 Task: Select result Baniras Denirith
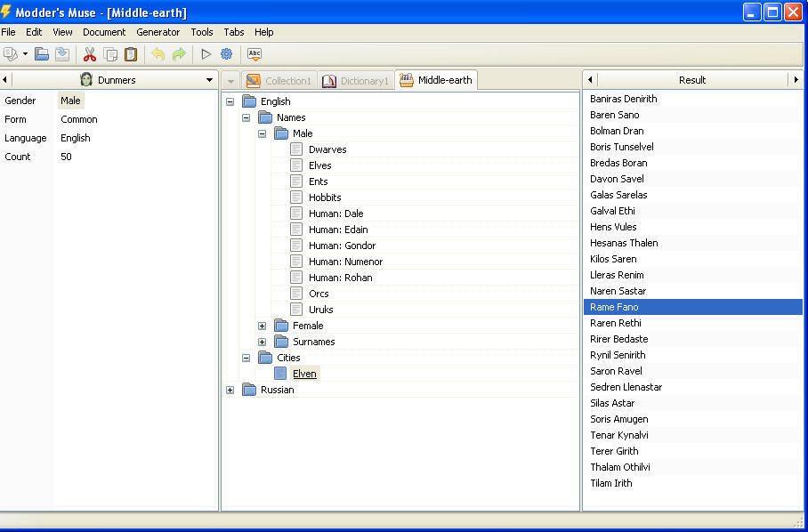(x=693, y=99)
